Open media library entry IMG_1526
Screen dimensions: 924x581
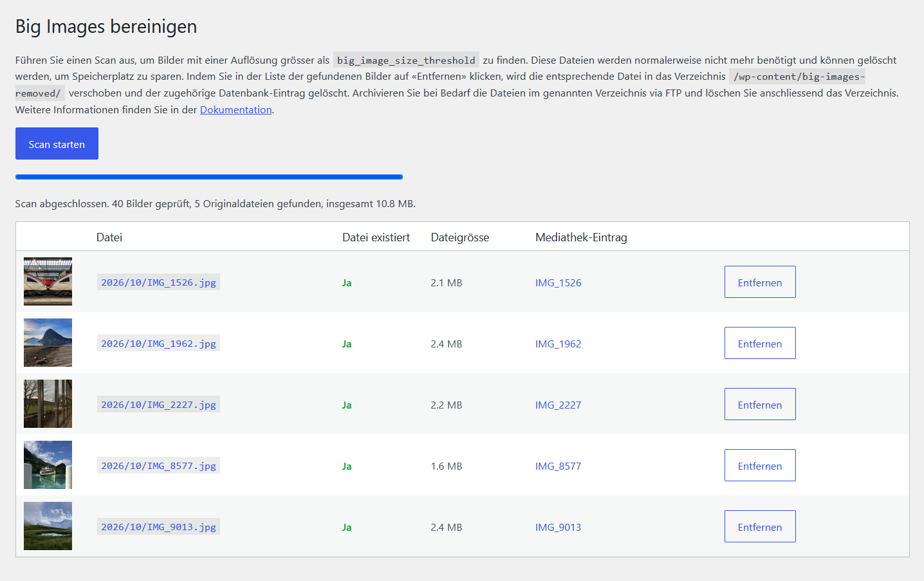click(x=558, y=282)
